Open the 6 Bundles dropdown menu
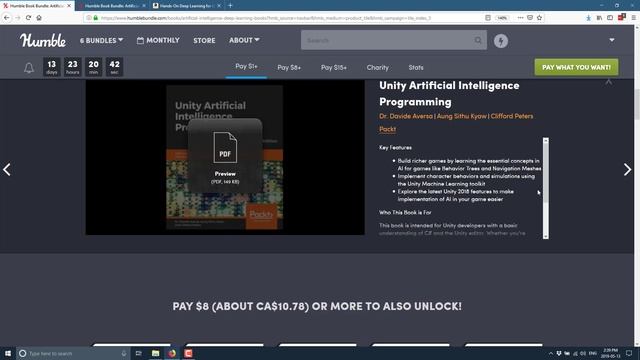Screen dimensions: 640x360 tap(101, 40)
